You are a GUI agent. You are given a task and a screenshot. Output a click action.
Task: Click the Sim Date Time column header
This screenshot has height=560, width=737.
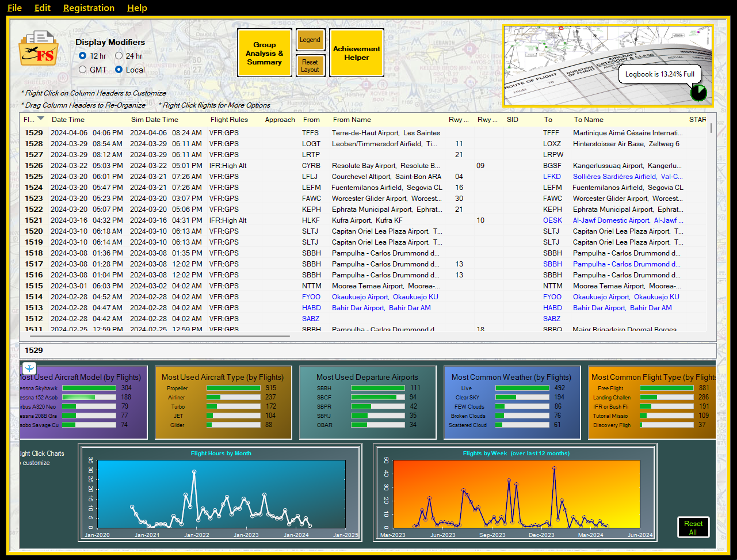(x=155, y=120)
